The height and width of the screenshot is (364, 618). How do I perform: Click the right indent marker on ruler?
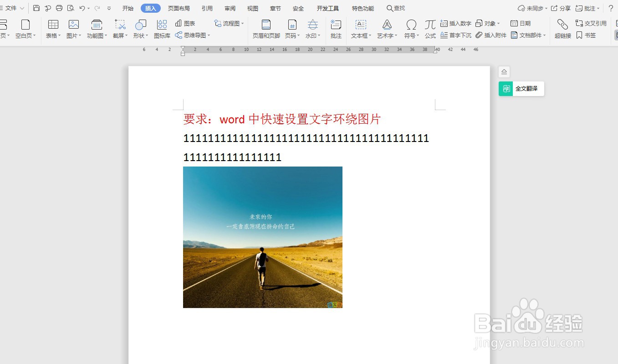(435, 51)
